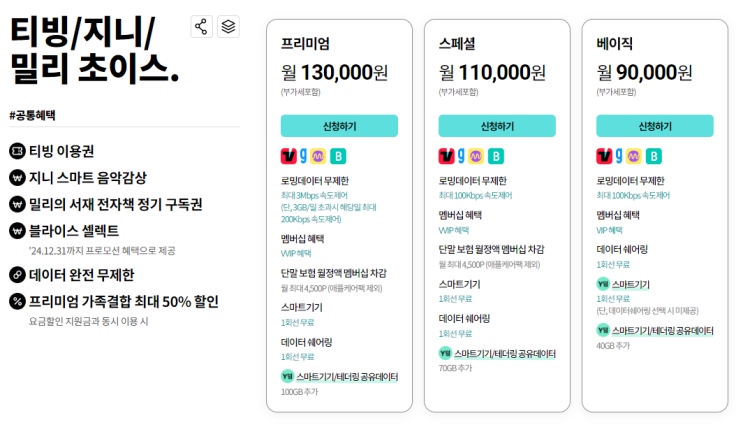Open the stacked layers compare icon
This screenshot has height=439, width=743.
229,27
